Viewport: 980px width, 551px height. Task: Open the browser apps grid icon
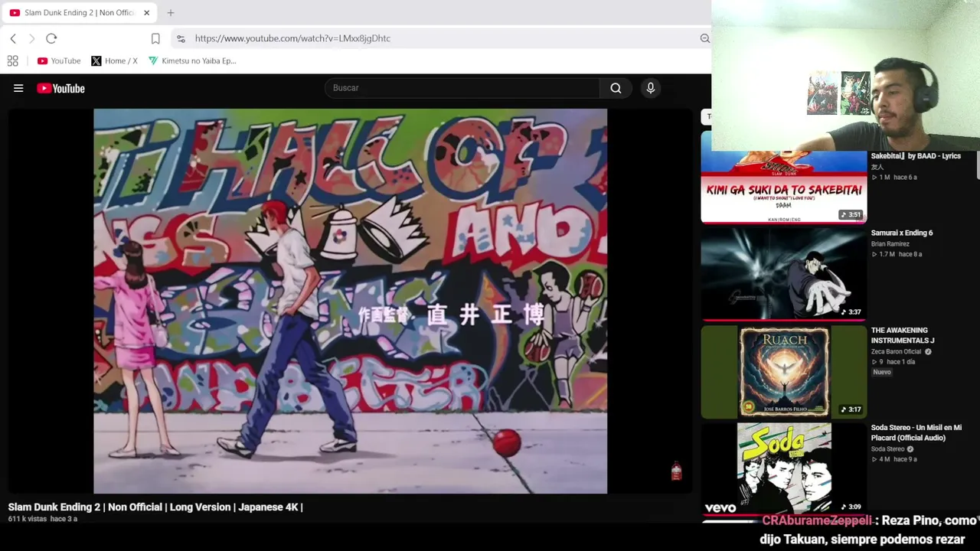(x=13, y=60)
